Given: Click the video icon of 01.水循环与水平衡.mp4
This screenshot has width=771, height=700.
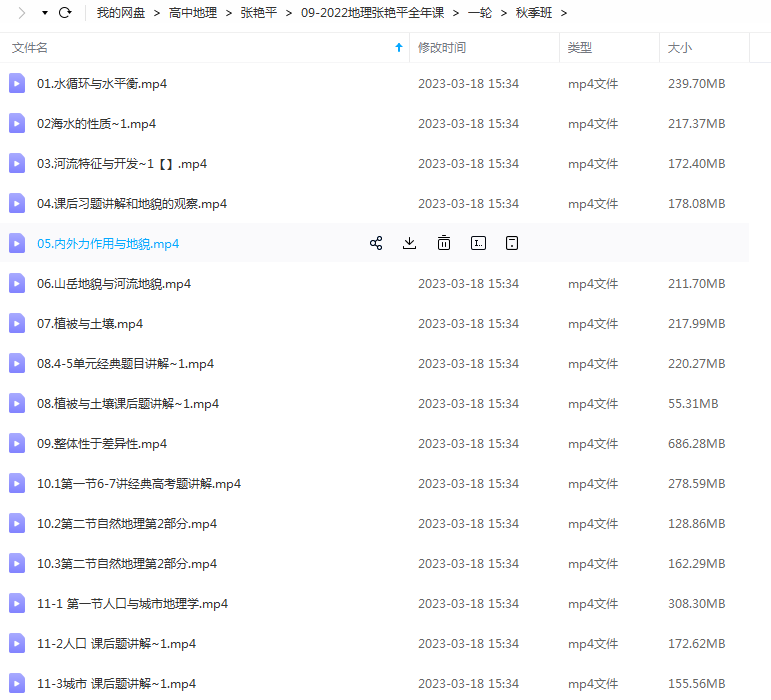Looking at the screenshot, I should pyautogui.click(x=17, y=84).
